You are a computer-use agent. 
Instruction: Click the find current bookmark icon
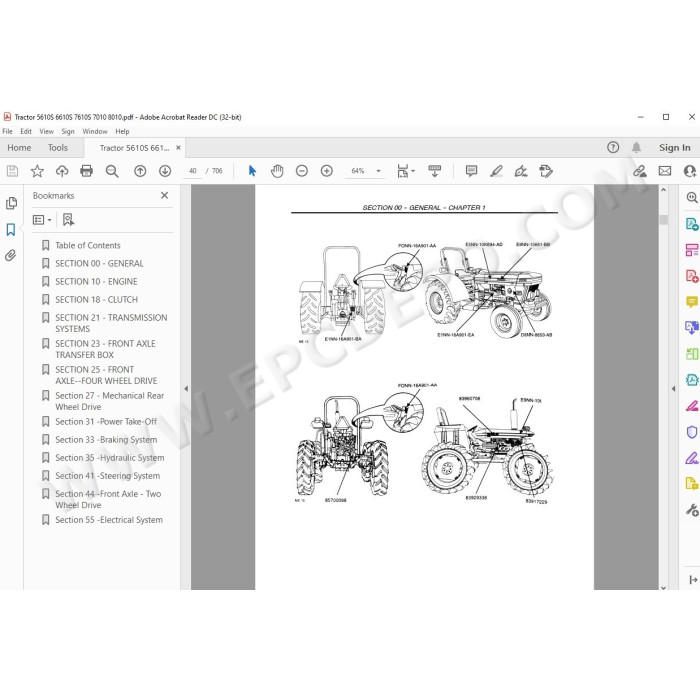coord(68,220)
